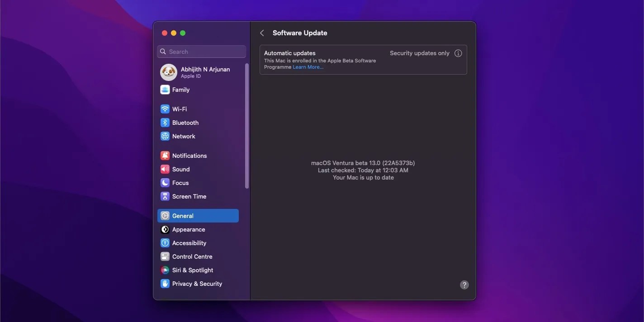Click the Automatic updates info button
Image resolution: width=644 pixels, height=322 pixels.
tap(458, 53)
